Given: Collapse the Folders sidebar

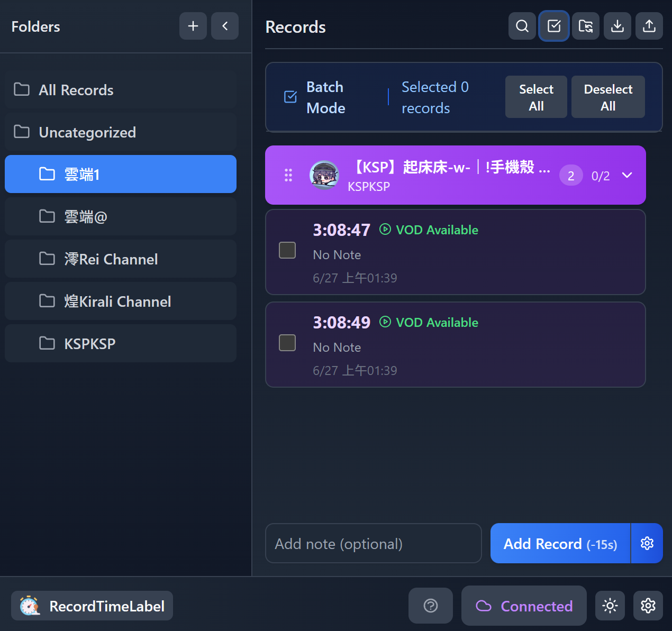Looking at the screenshot, I should pos(225,26).
